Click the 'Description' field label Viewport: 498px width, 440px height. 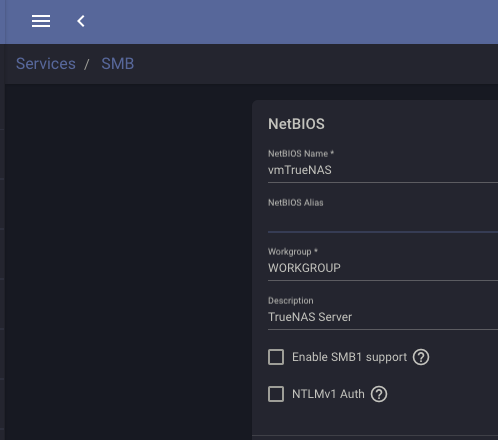[291, 301]
